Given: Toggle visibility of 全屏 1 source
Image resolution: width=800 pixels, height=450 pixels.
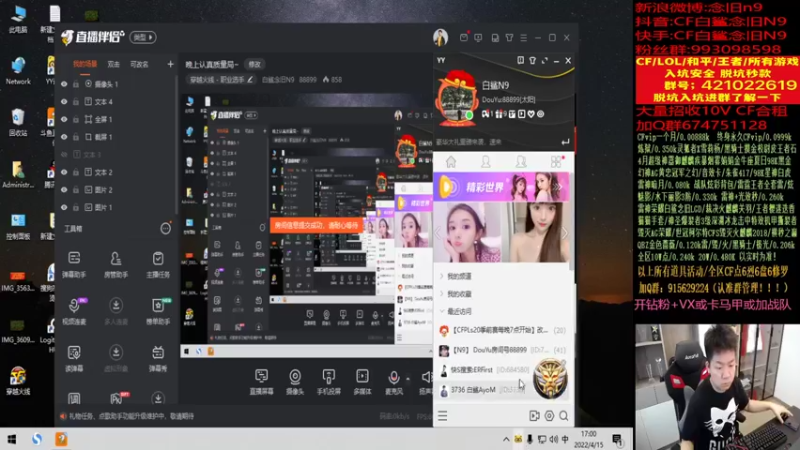Looking at the screenshot, I should 64,119.
